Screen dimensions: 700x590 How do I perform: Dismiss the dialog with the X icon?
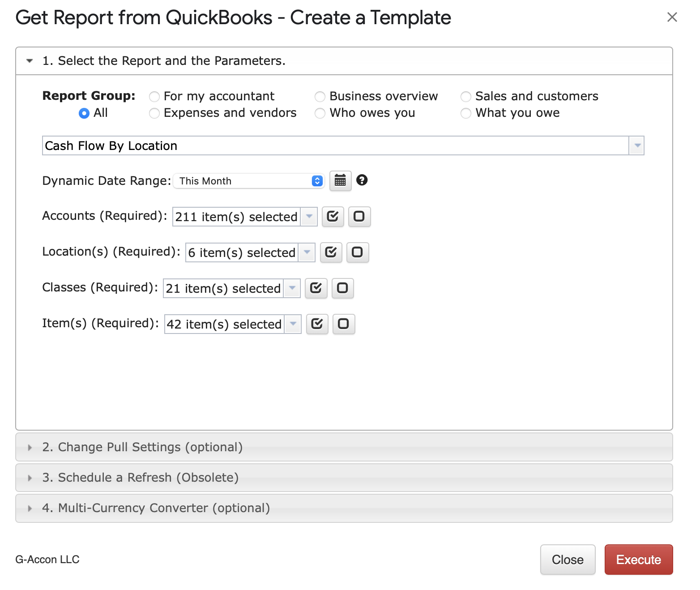pos(672,17)
